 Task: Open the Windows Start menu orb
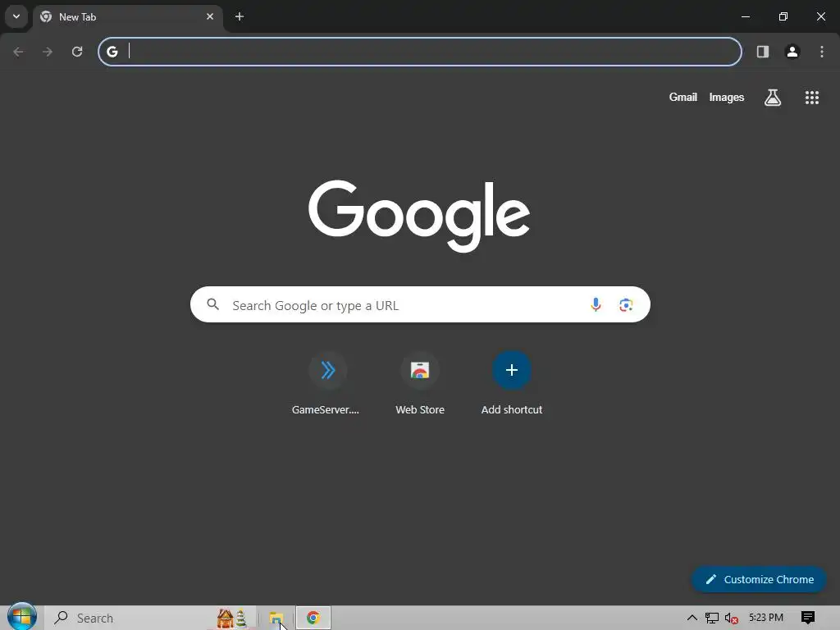tap(22, 617)
